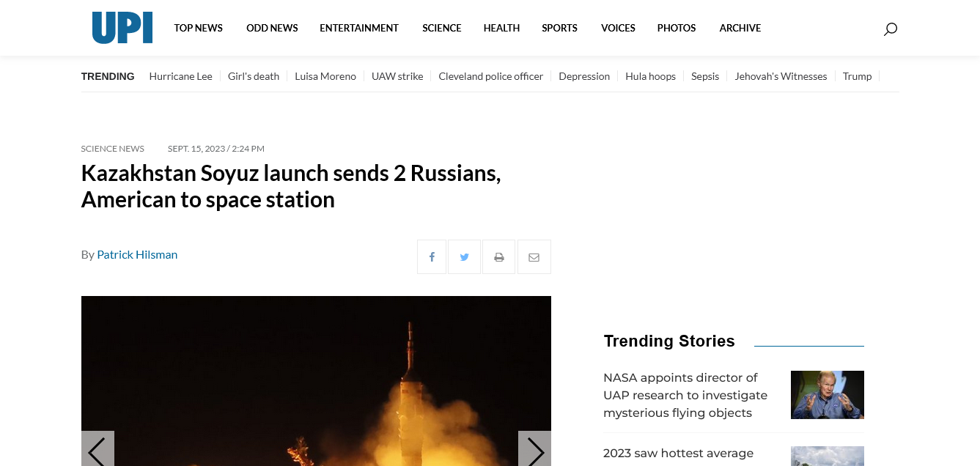Viewport: 980px width, 466px height.
Task: Open trending topic Girl's death
Action: tap(254, 76)
